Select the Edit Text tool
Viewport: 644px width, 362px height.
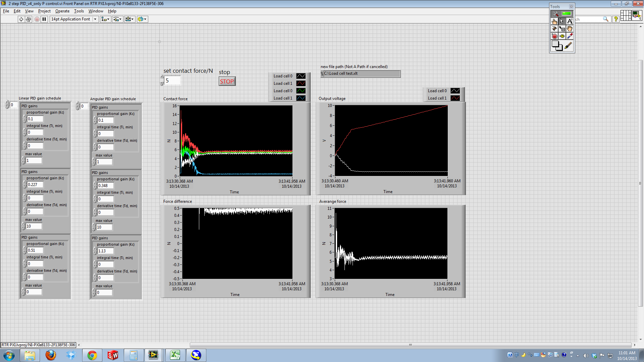[x=570, y=21]
